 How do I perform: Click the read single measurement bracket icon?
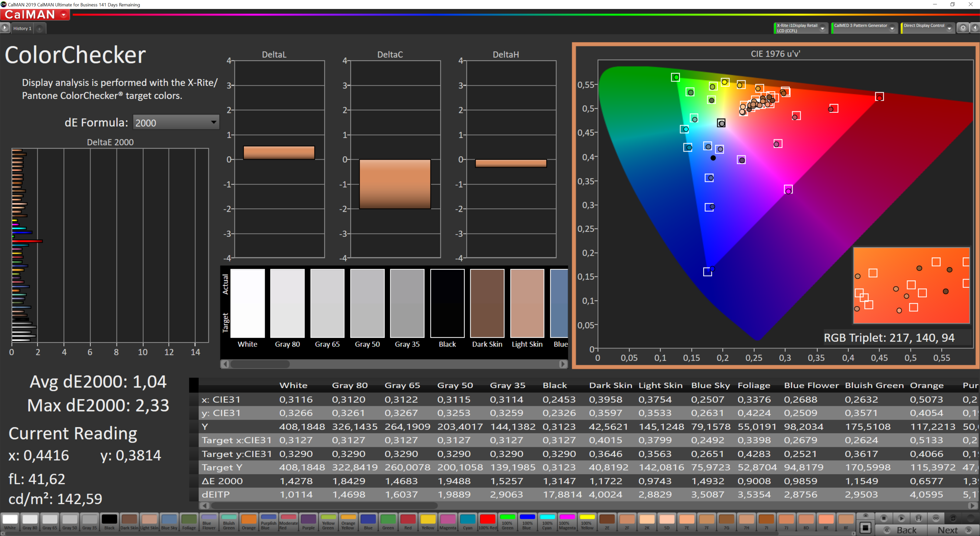click(x=918, y=518)
